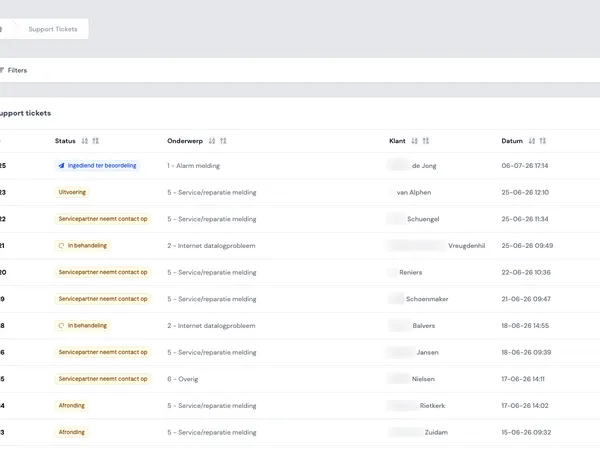Click the date cell in Vreugdenhil's row
This screenshot has height=450, width=600.
click(527, 246)
